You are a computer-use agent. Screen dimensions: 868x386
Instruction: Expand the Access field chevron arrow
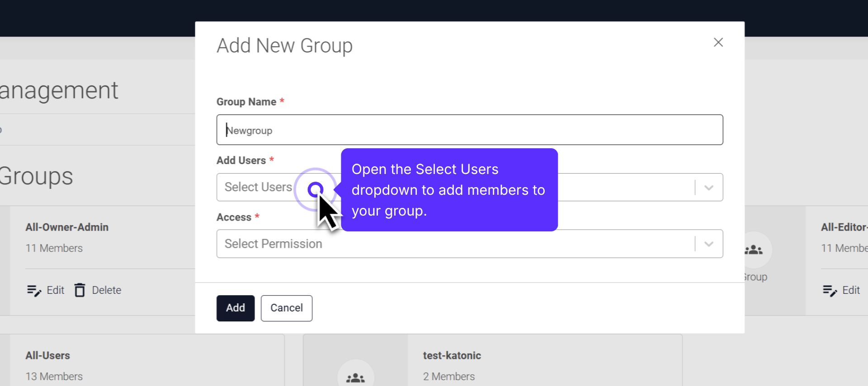coord(708,244)
